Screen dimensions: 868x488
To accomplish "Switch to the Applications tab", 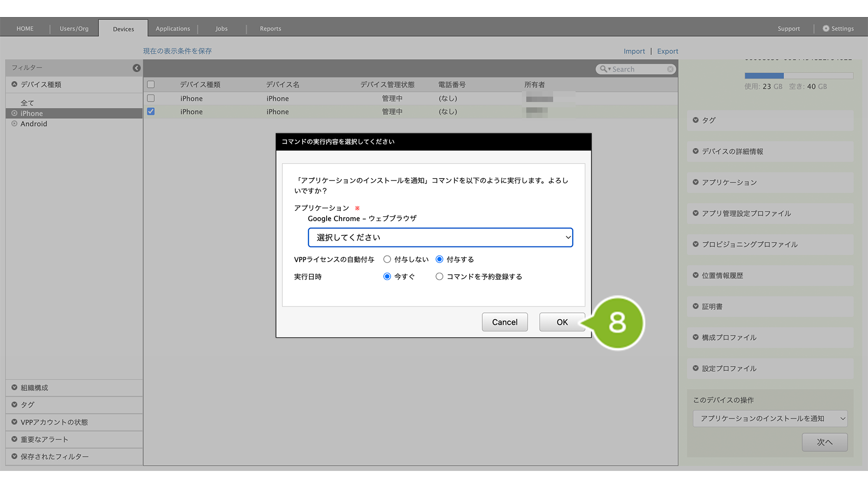I will coord(173,29).
